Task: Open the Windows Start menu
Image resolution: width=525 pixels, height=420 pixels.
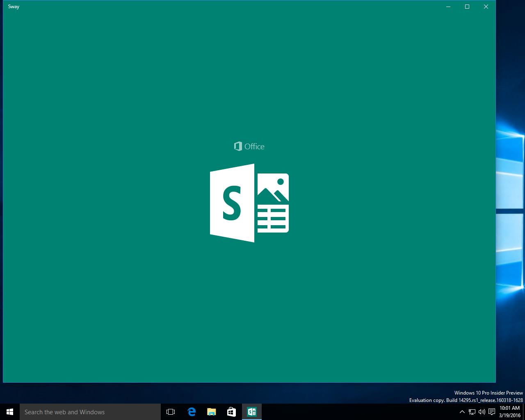Action: pos(10,412)
